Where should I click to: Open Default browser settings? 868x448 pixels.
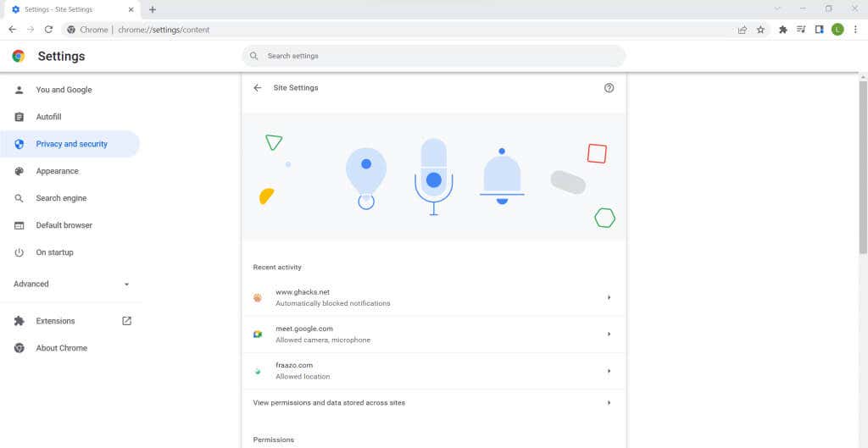(70, 225)
